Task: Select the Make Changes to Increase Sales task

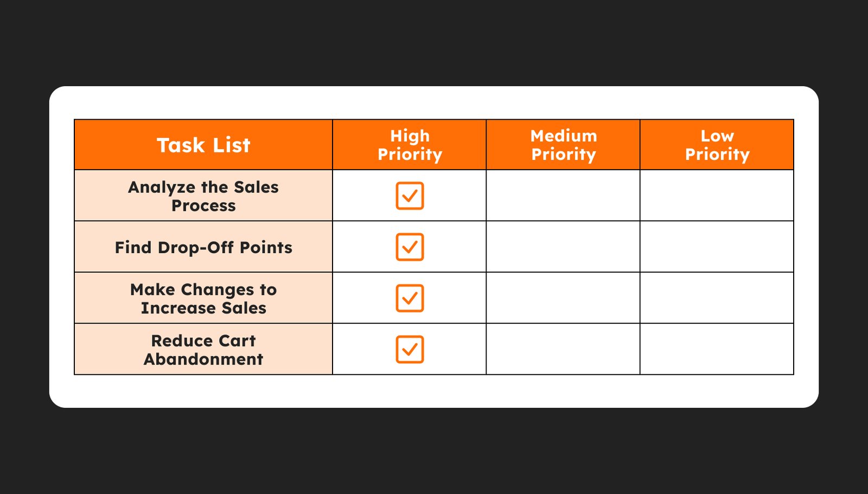Action: pyautogui.click(x=203, y=298)
